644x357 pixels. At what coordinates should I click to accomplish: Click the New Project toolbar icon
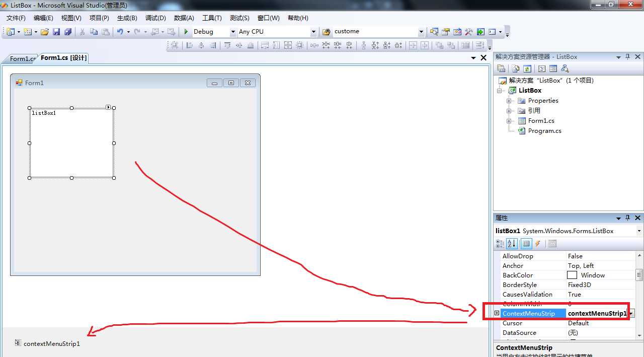tap(11, 32)
